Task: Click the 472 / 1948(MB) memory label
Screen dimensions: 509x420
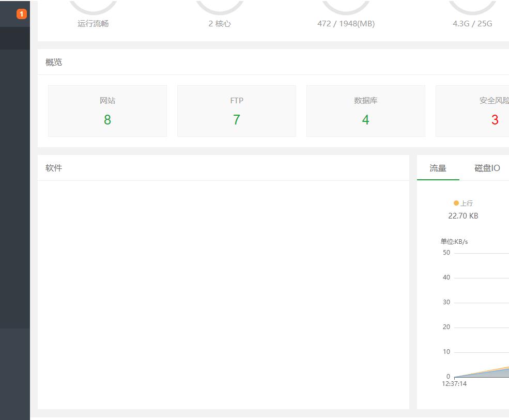Action: tap(346, 24)
